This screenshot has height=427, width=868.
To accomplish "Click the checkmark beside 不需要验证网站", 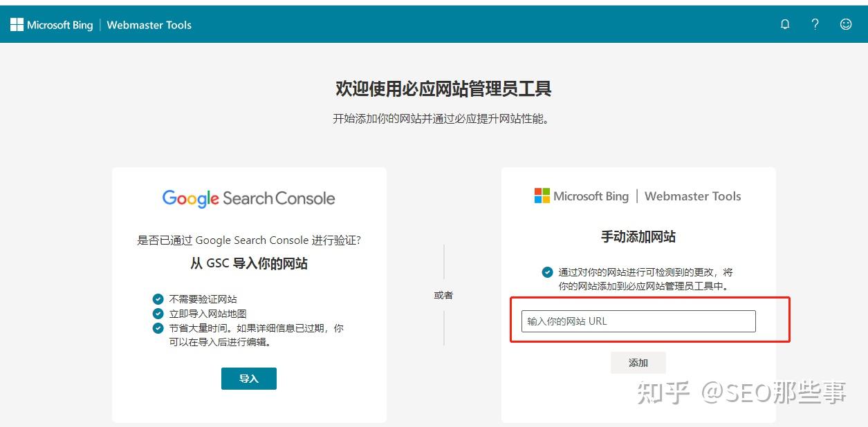I will tap(158, 299).
